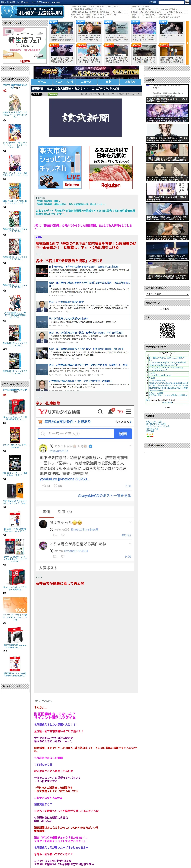Click the RSS link in top bar

click(x=34, y=2)
